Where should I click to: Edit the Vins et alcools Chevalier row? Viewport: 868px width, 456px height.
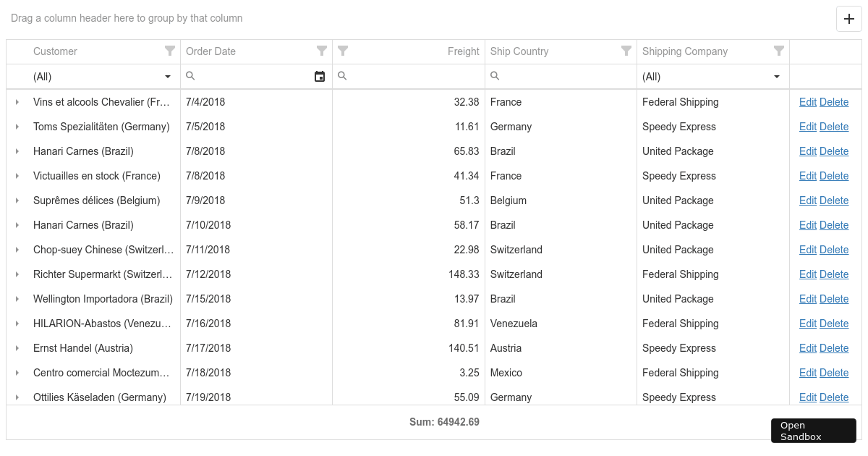(x=808, y=102)
